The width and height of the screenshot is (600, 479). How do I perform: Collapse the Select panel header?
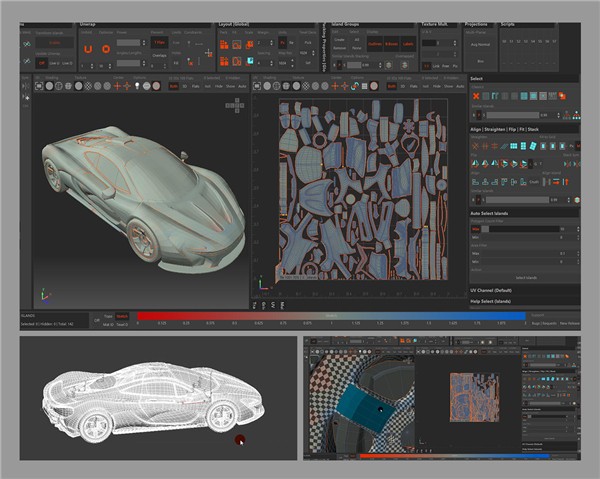pyautogui.click(x=524, y=79)
